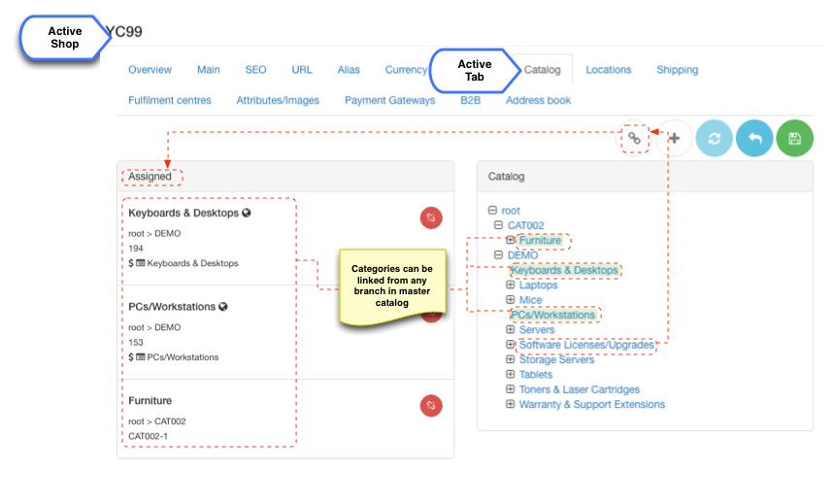Click the green save button
The height and width of the screenshot is (504, 835).
[794, 139]
